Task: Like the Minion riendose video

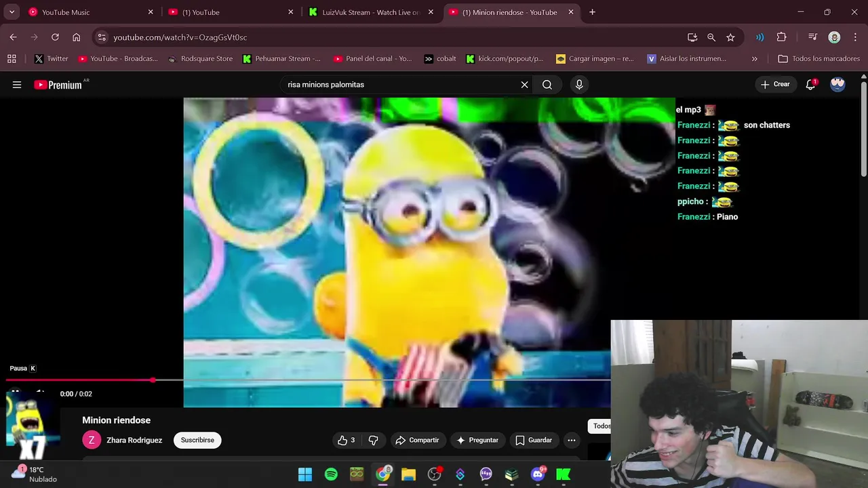Action: pyautogui.click(x=347, y=441)
